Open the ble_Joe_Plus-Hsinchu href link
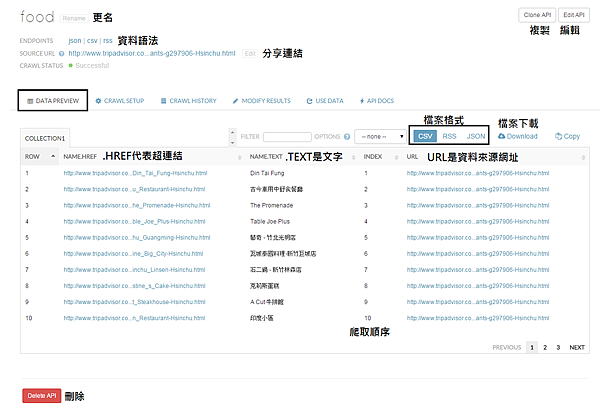600x409 pixels. pyautogui.click(x=134, y=222)
